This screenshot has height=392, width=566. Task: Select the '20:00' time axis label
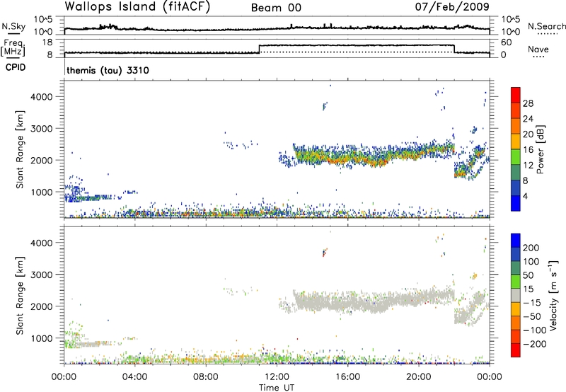(418, 377)
